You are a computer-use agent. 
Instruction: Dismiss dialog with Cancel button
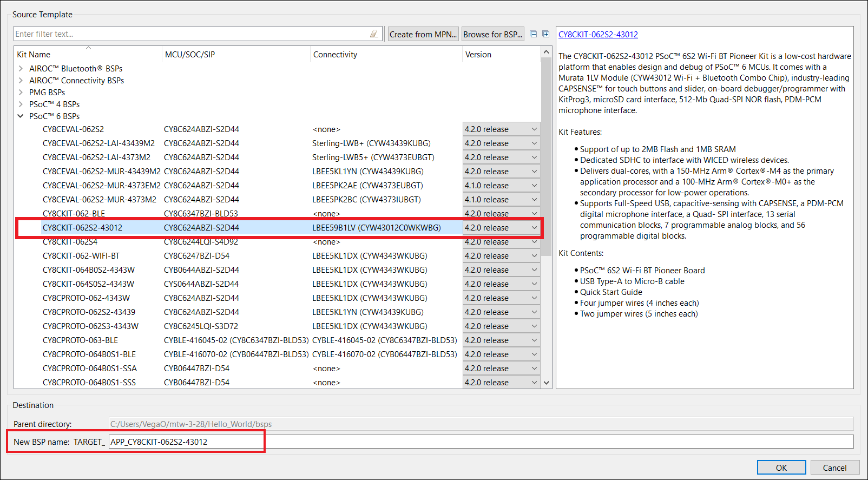(834, 468)
